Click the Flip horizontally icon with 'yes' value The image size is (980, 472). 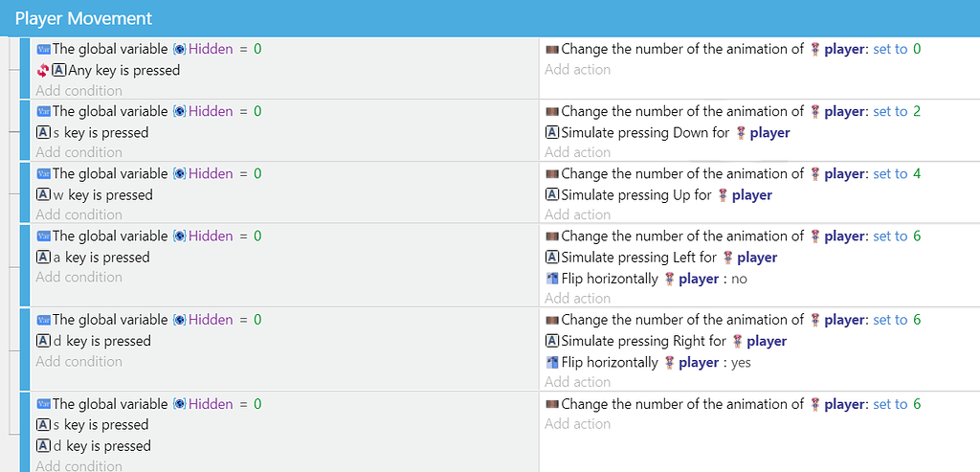point(552,363)
